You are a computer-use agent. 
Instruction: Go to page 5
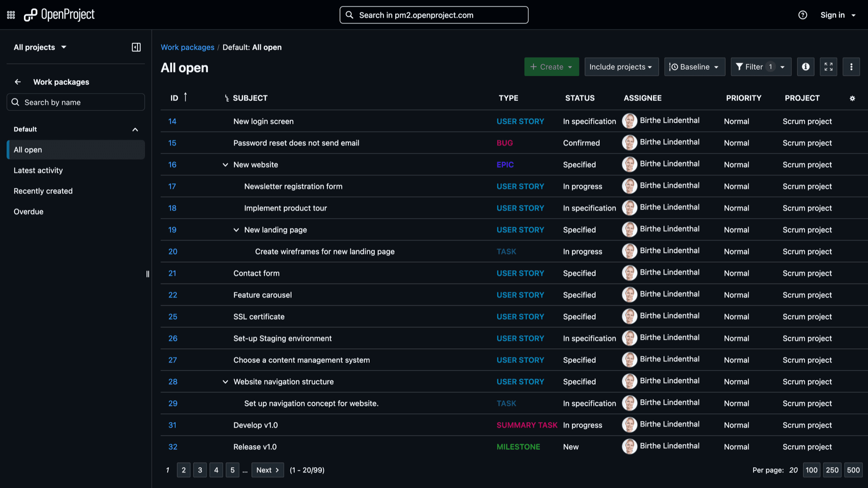tap(232, 470)
